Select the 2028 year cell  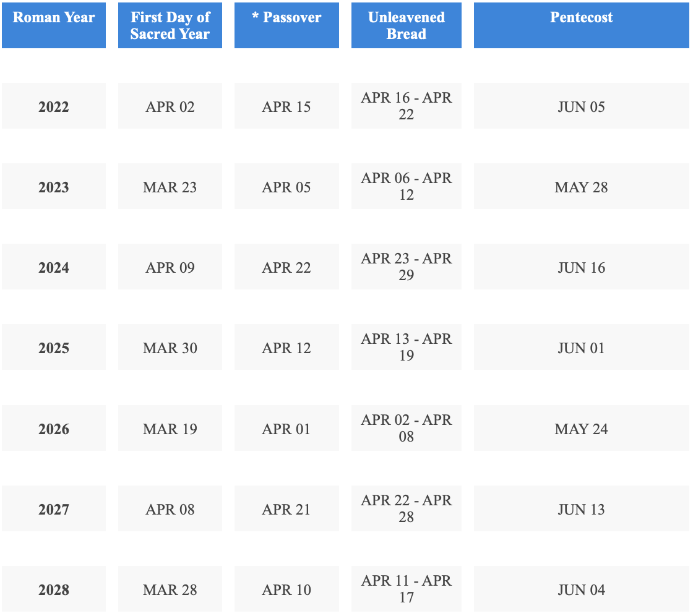coord(54,589)
